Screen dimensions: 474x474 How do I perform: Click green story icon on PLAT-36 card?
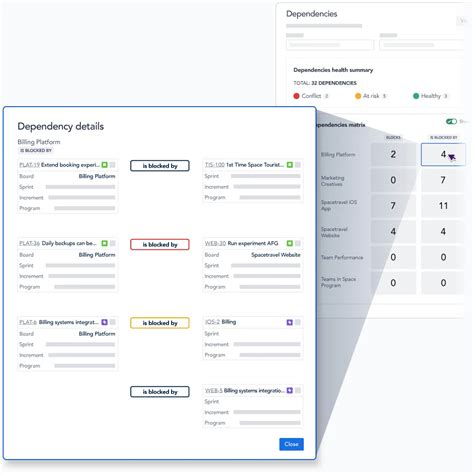105,243
